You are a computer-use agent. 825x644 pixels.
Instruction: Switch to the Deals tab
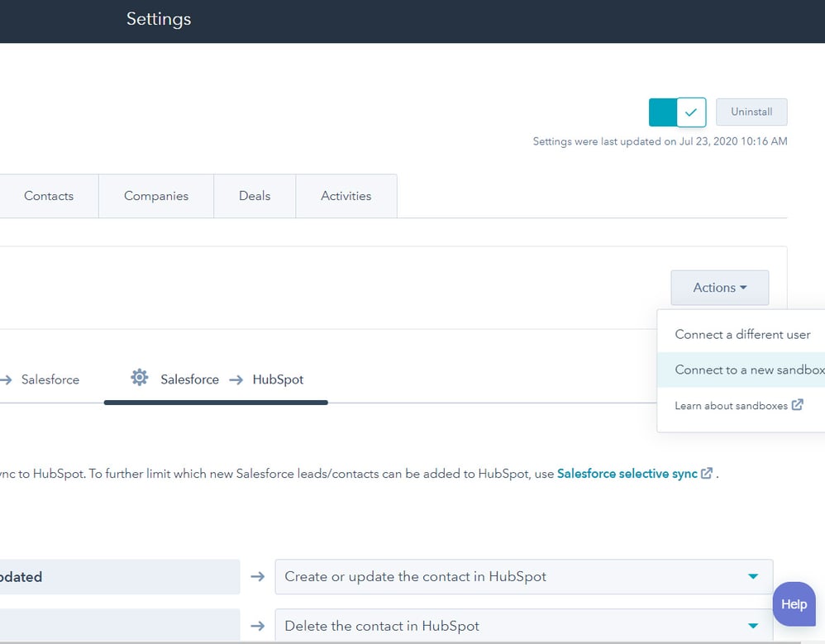pos(254,196)
